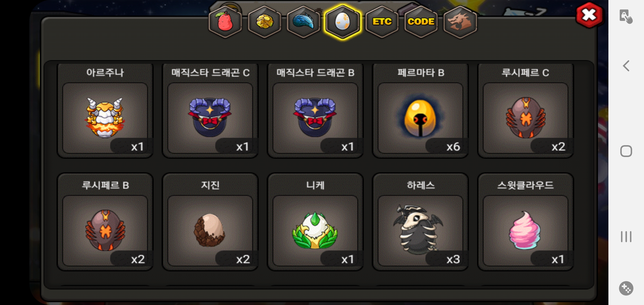Screen dimensions: 644x305
Task: Tap the game controller icon in sidebar
Action: [x=626, y=288]
